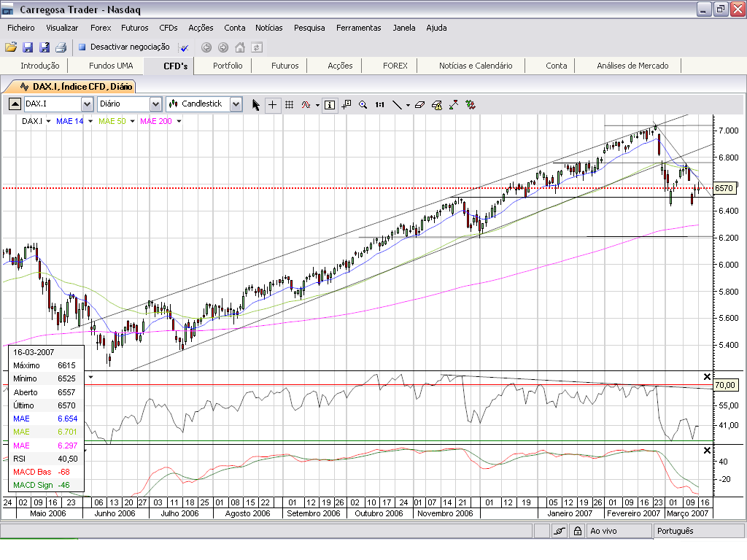
Task: Select the trend line drawing tool
Action: 397,104
